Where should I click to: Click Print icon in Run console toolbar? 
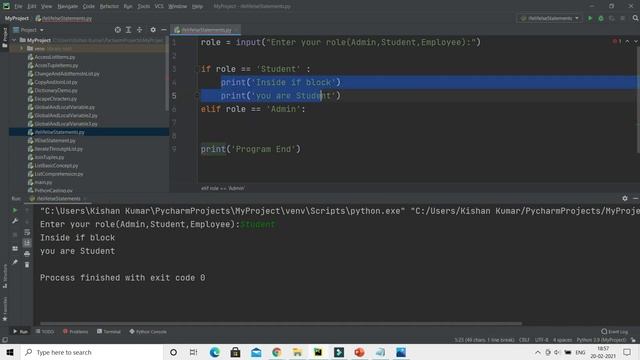point(27,253)
